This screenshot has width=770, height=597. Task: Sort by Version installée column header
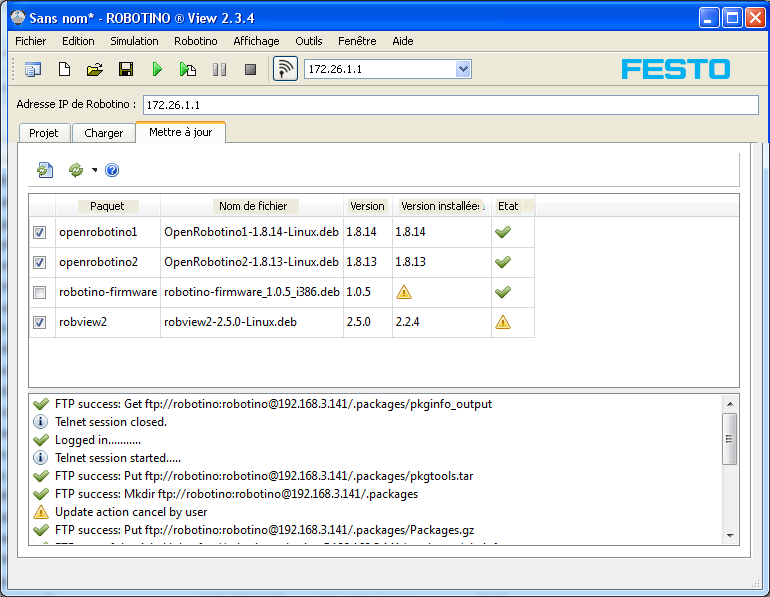pos(441,206)
